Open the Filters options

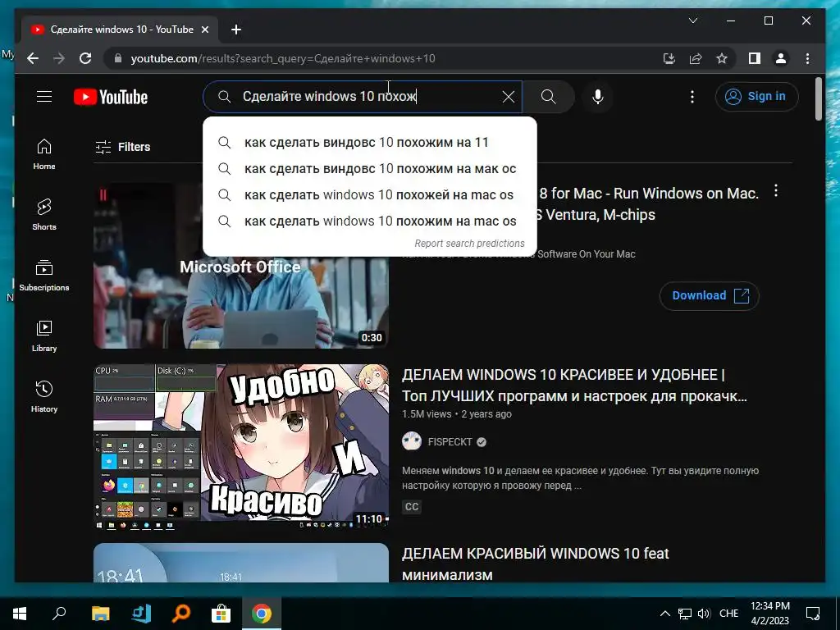coord(123,147)
